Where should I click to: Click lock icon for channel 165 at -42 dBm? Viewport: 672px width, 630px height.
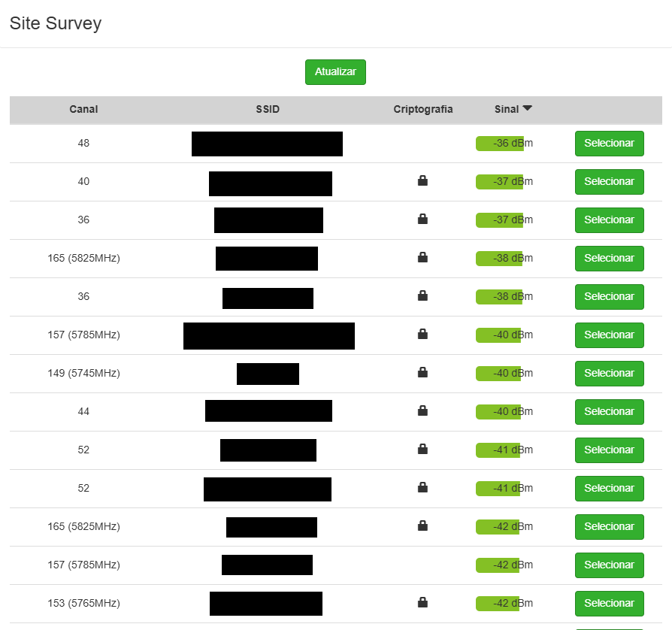click(x=422, y=526)
